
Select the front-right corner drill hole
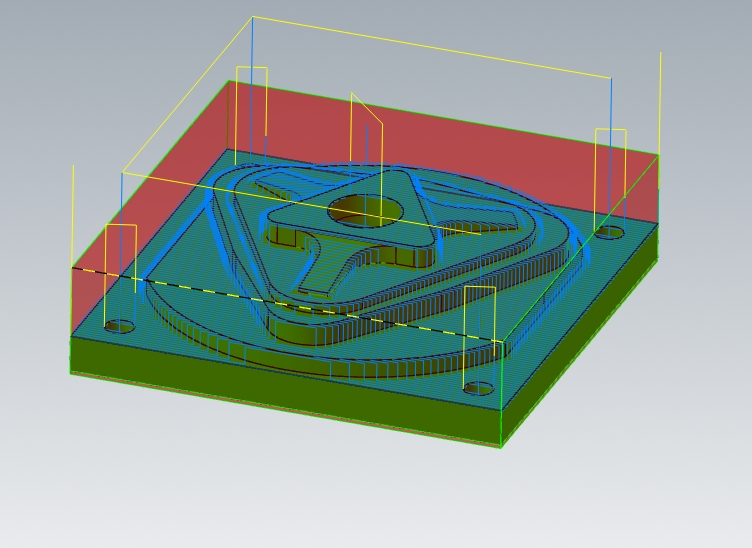[x=479, y=388]
